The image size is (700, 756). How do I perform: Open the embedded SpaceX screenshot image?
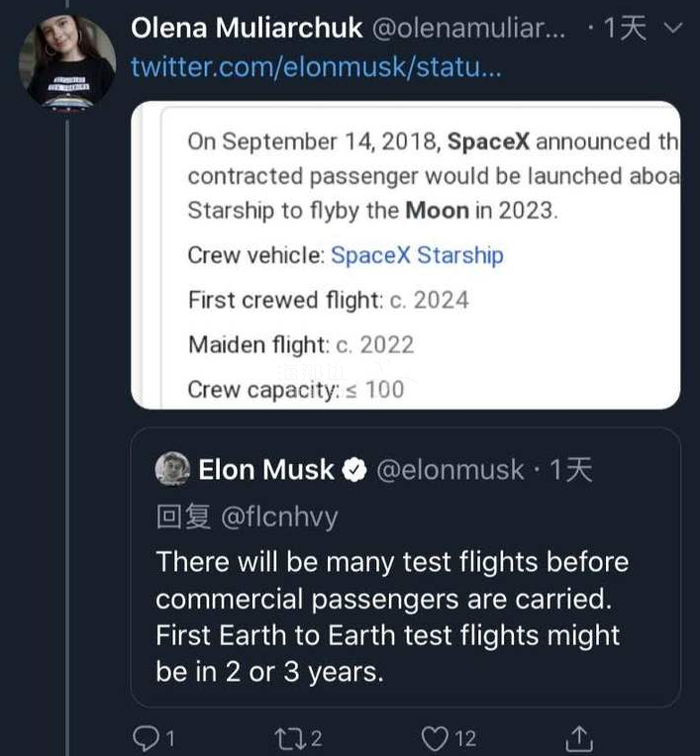406,255
